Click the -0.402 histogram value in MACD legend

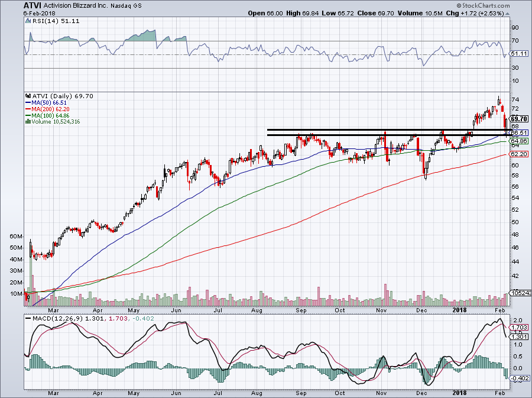point(144,319)
